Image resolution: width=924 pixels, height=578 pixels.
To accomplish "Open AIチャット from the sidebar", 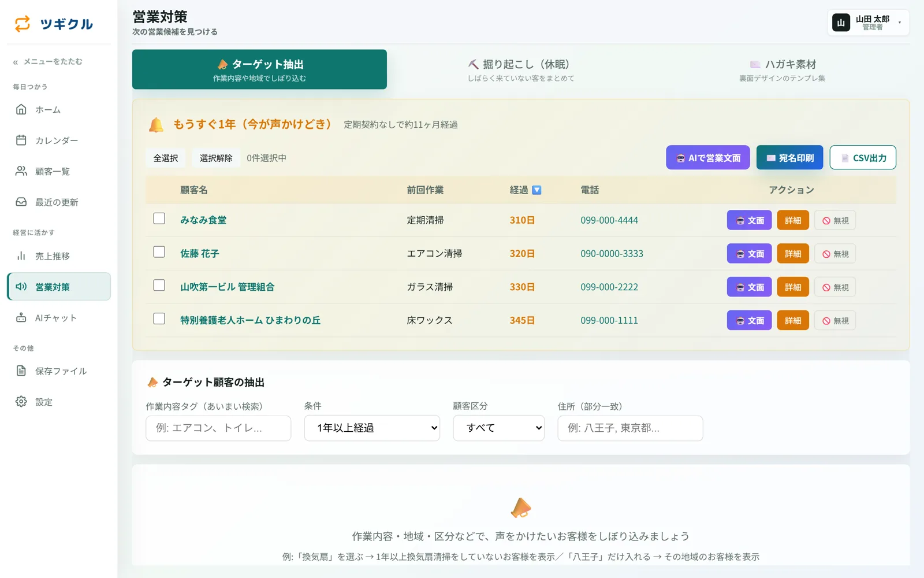I will tap(58, 317).
